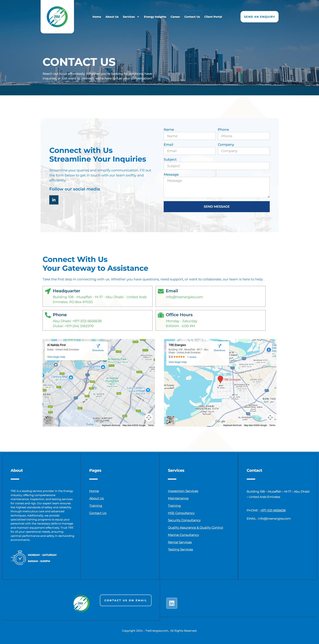Click the Directions icon on Al Nahda map

(98, 346)
